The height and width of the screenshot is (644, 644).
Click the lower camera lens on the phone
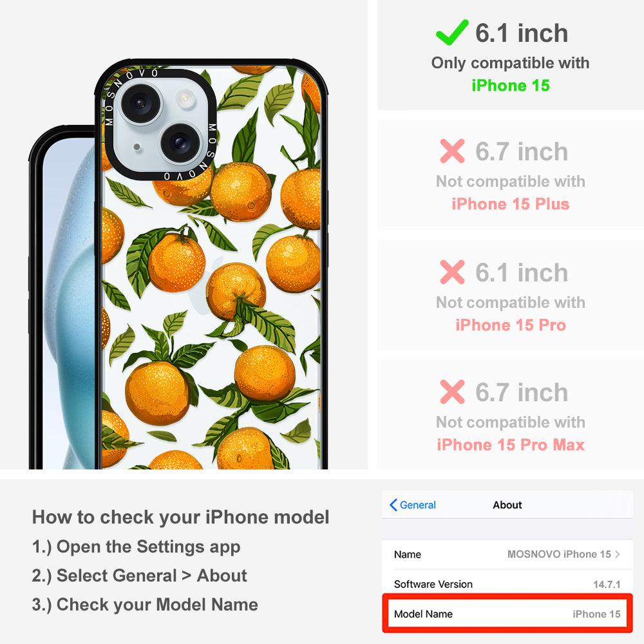coord(180,142)
